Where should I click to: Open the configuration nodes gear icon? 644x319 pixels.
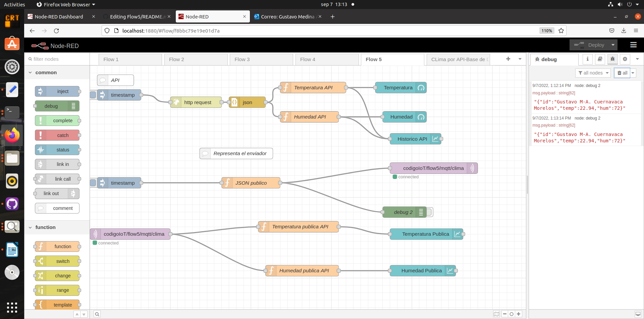coord(625,59)
